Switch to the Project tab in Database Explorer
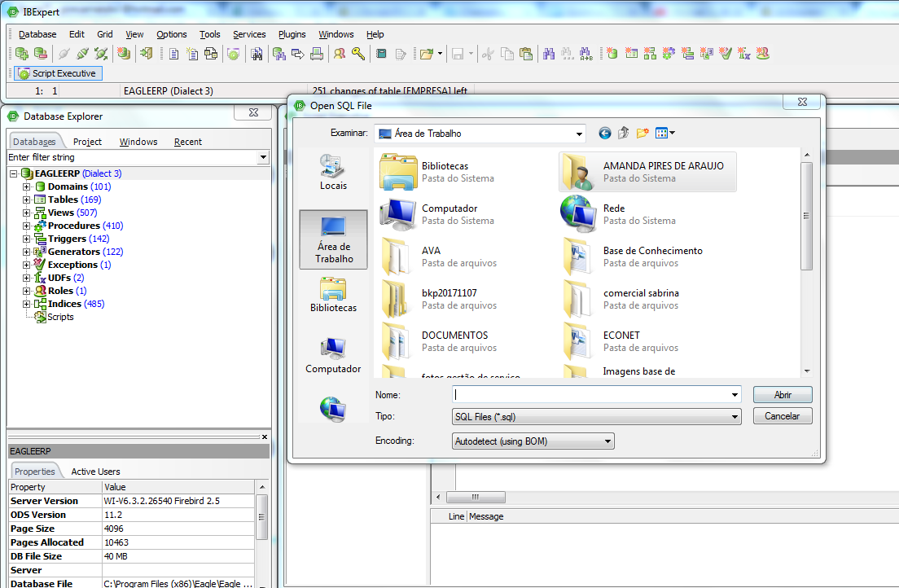 point(87,142)
